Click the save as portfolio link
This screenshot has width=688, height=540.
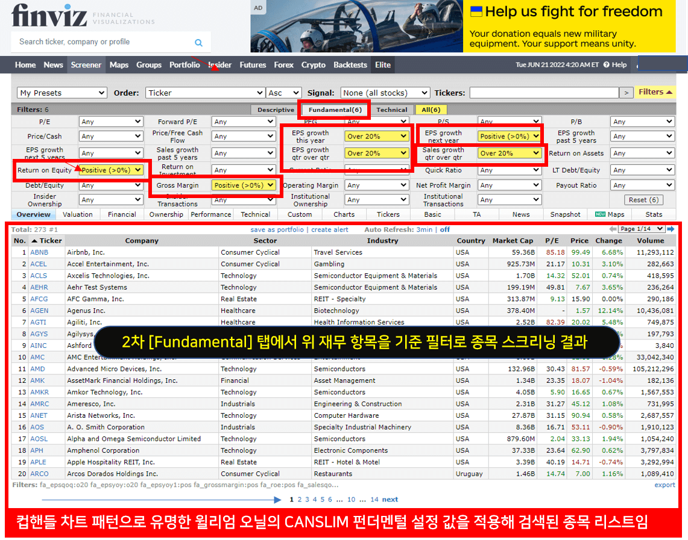click(x=277, y=229)
